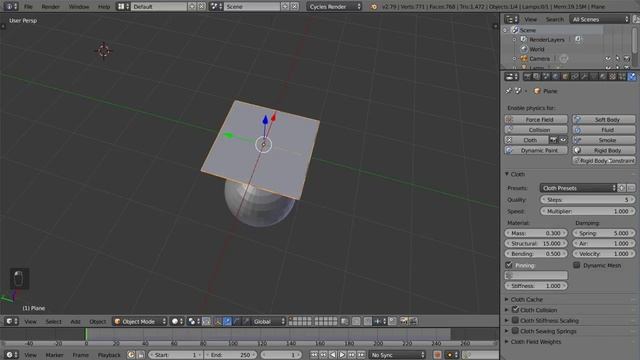The image size is (640, 360).
Task: Open the pivot point selector
Action: point(193,322)
